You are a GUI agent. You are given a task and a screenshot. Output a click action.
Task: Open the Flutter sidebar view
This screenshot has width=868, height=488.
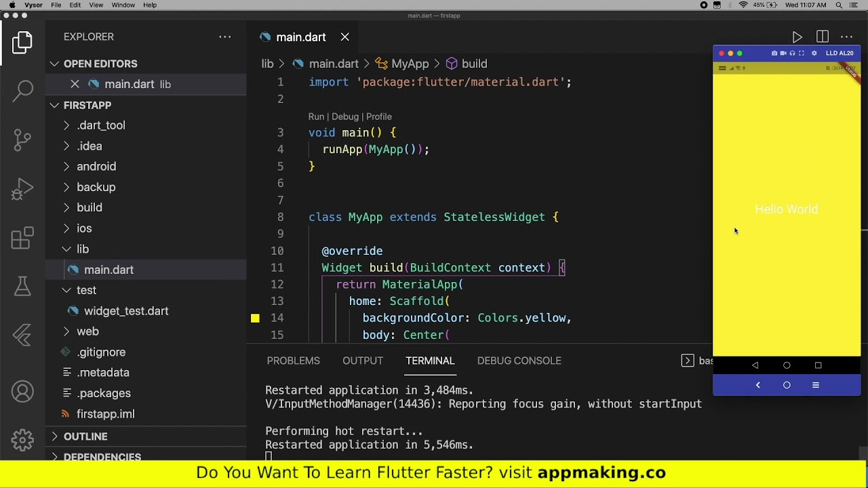[x=22, y=335]
